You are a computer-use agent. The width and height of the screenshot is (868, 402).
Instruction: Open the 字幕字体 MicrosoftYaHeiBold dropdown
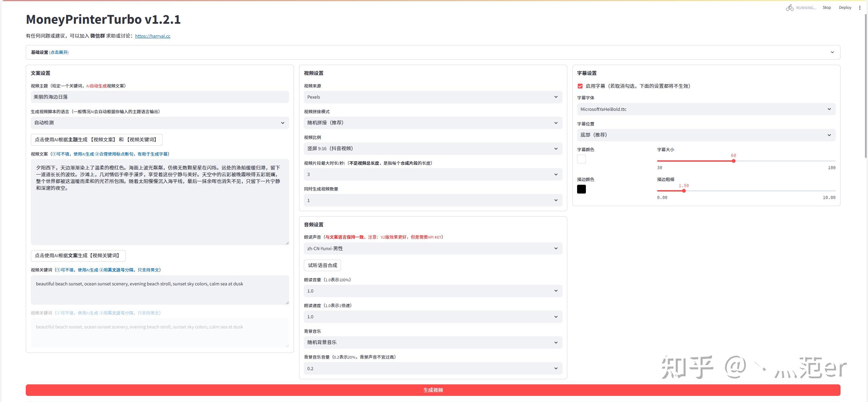[x=706, y=109]
